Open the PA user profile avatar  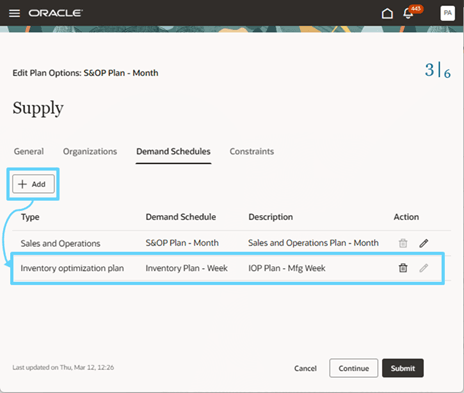pos(447,13)
